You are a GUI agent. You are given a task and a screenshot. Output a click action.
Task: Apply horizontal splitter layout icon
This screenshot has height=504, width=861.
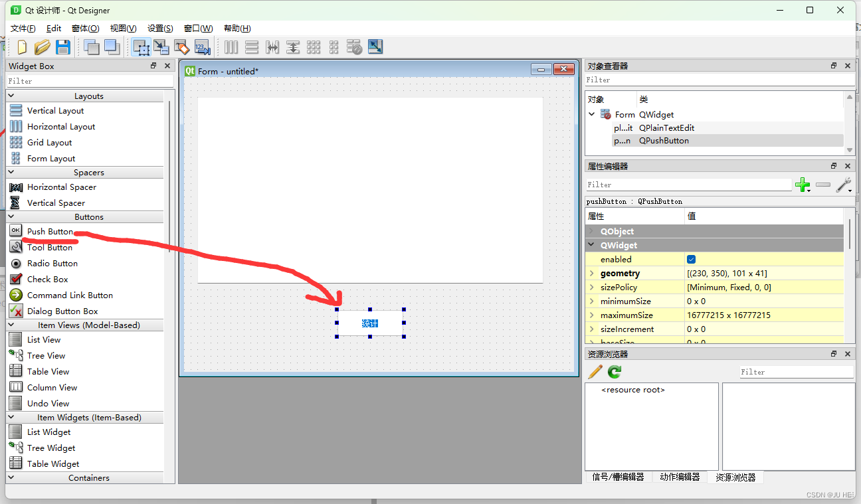[x=272, y=46]
